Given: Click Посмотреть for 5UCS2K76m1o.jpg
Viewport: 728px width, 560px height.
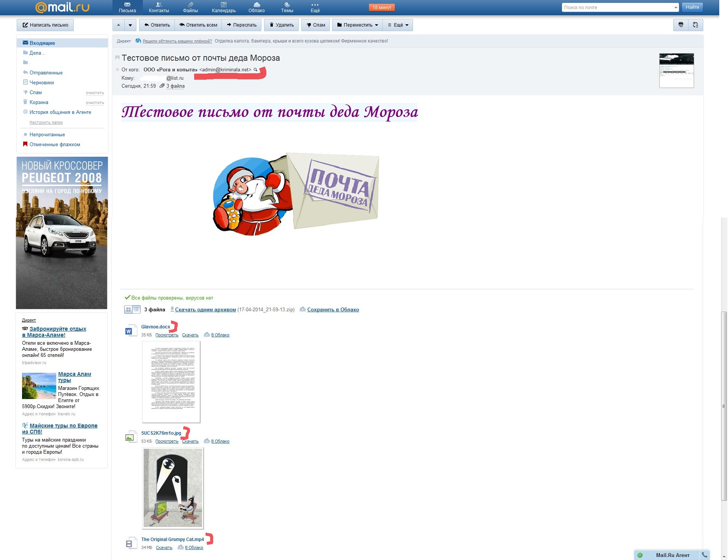Looking at the screenshot, I should [167, 441].
